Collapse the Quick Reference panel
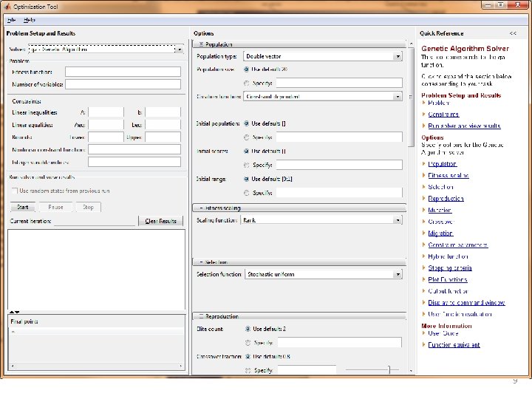532x399 pixels. click(x=513, y=33)
